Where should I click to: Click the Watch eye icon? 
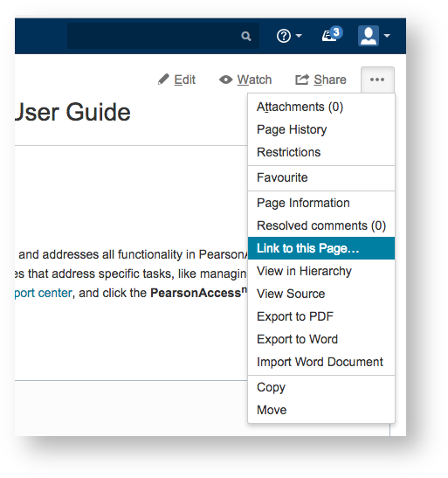click(225, 80)
